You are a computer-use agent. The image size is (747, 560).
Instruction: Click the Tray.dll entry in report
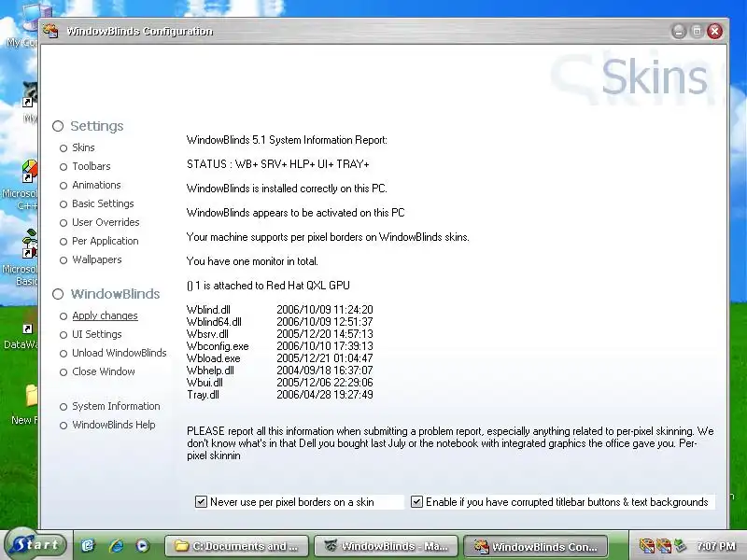(x=203, y=395)
